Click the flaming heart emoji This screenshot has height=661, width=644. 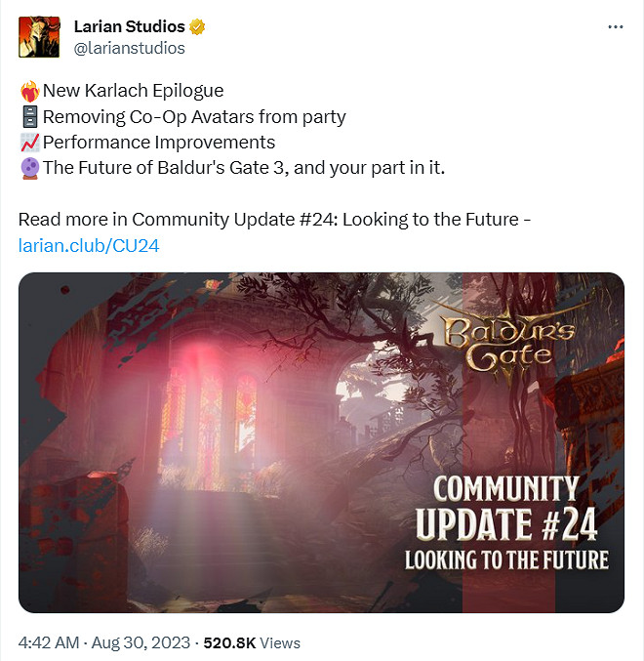(x=30, y=91)
